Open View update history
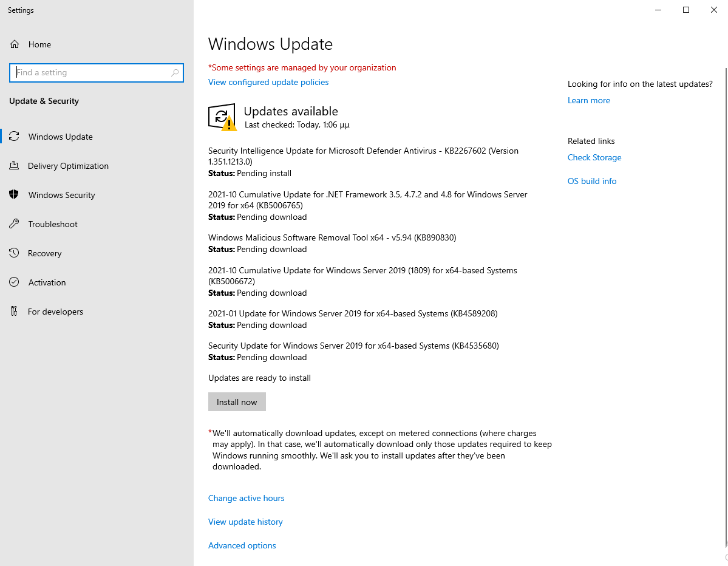 (245, 522)
